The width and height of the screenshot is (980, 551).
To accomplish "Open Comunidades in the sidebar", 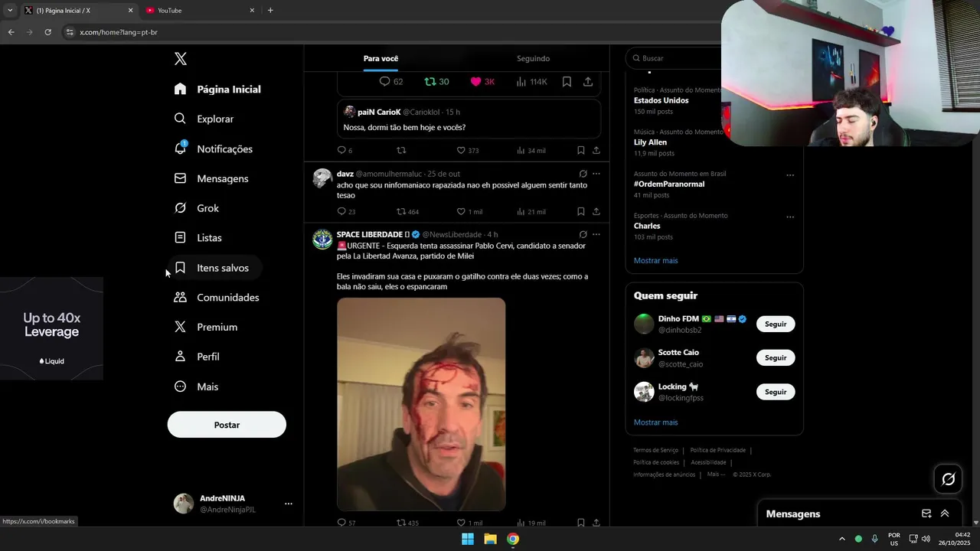I will pos(217,297).
